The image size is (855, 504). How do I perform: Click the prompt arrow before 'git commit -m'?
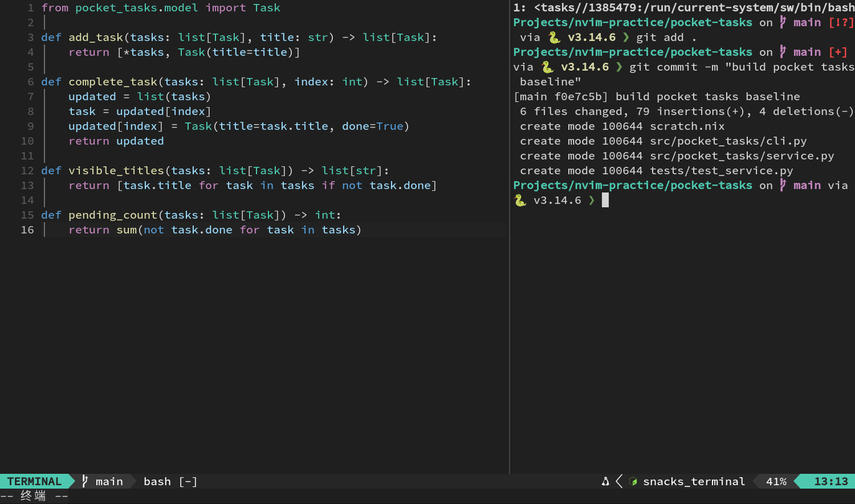[619, 67]
